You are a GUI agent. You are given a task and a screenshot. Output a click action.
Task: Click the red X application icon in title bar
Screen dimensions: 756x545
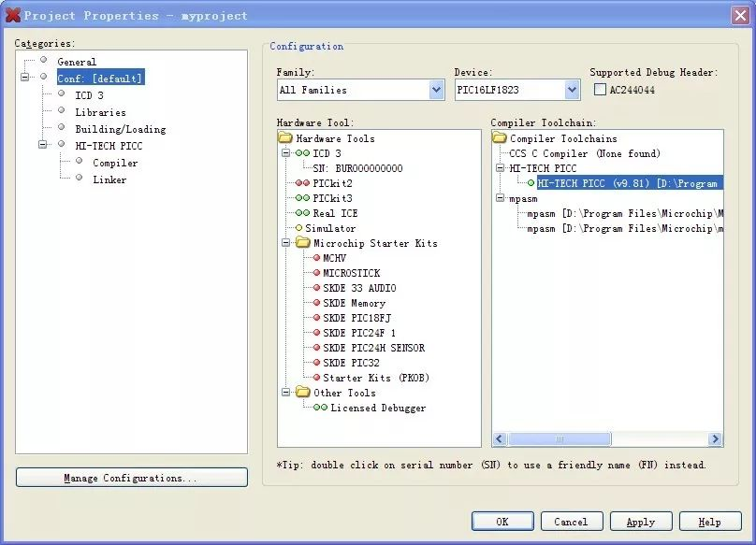pyautogui.click(x=13, y=15)
